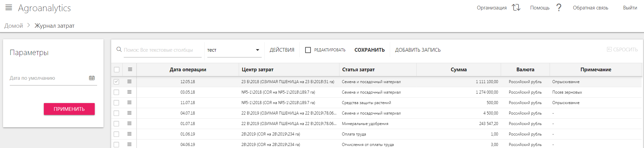Sort by Дата операции column header
The image size is (644, 148).
[x=188, y=70]
